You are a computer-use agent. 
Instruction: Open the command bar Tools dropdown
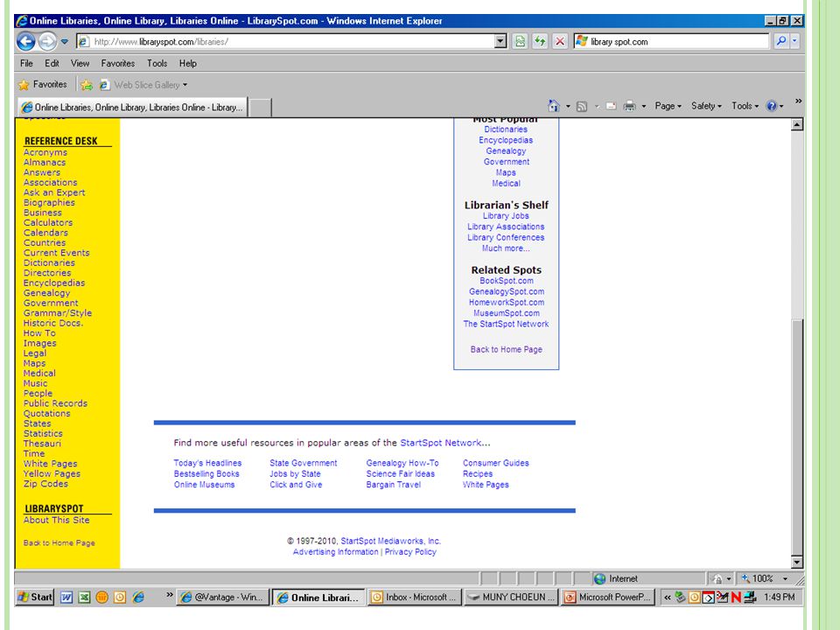click(x=745, y=106)
